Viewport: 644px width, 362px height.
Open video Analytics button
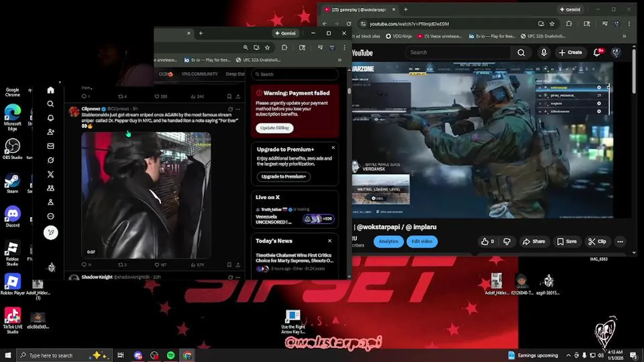coord(388,241)
